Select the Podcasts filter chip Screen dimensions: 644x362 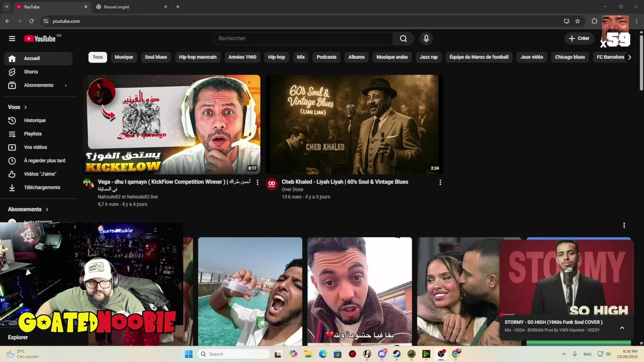(327, 57)
